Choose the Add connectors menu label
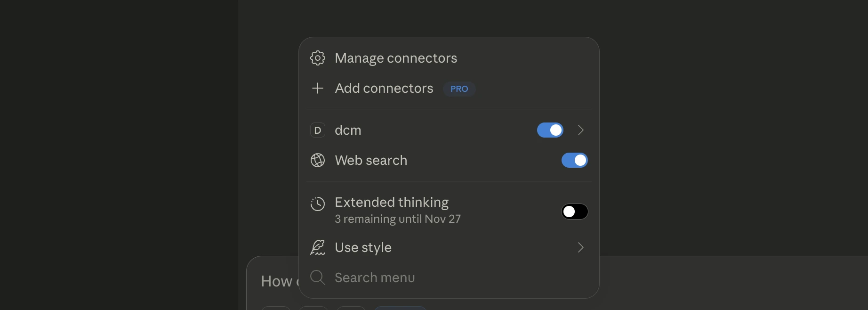The width and height of the screenshot is (868, 310). (384, 88)
